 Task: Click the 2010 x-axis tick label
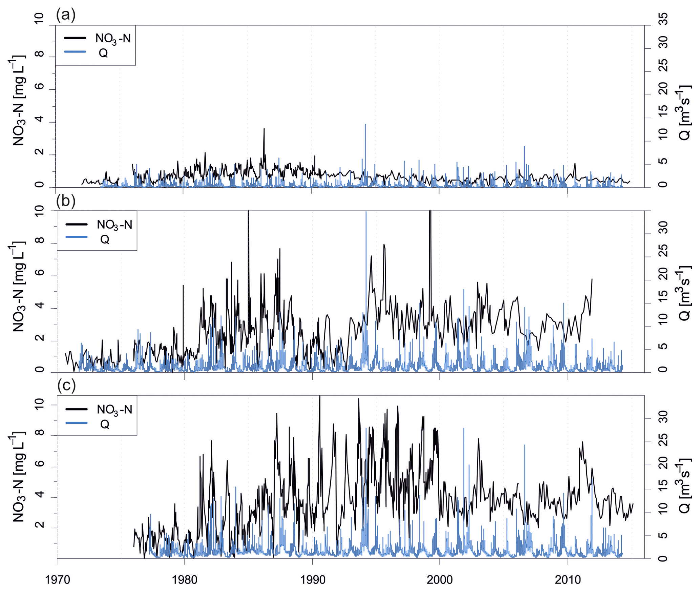click(568, 580)
